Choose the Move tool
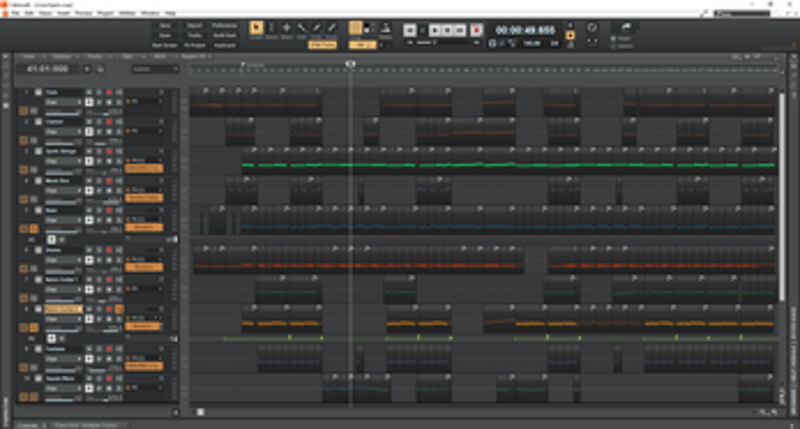The width and height of the screenshot is (800, 429). (287, 29)
